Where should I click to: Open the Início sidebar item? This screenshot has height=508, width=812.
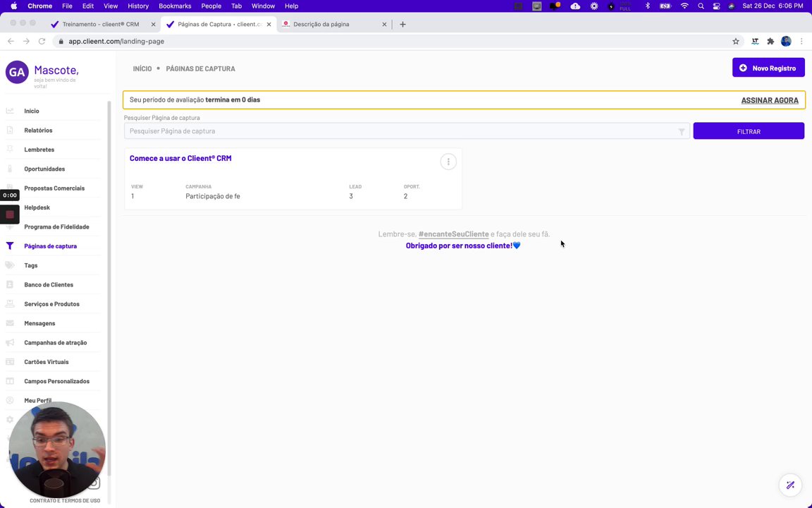pyautogui.click(x=32, y=111)
